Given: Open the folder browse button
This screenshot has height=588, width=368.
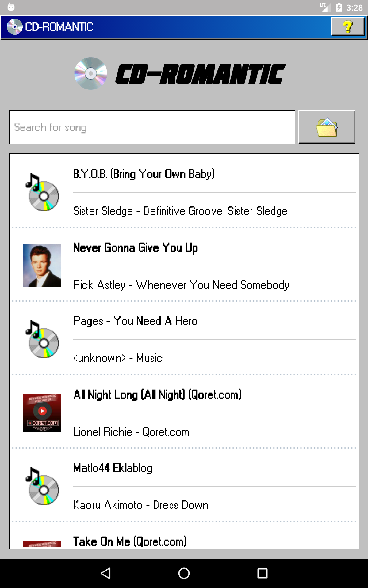Looking at the screenshot, I should [327, 127].
